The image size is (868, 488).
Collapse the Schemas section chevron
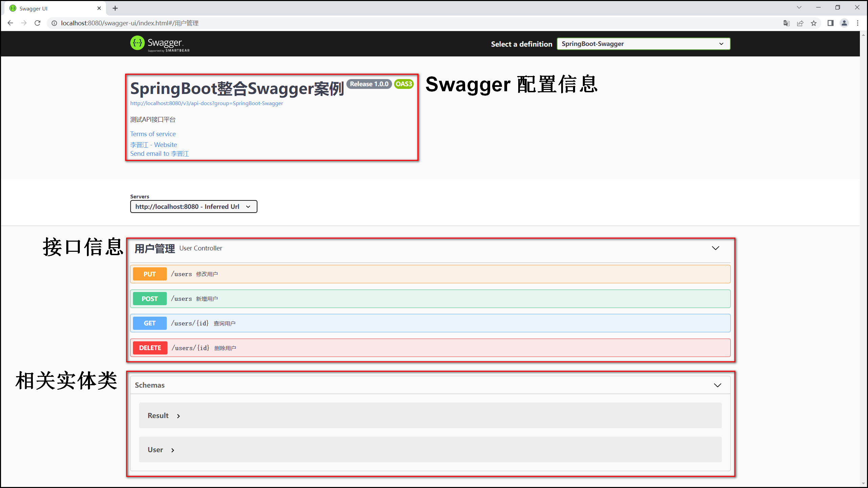pos(717,385)
